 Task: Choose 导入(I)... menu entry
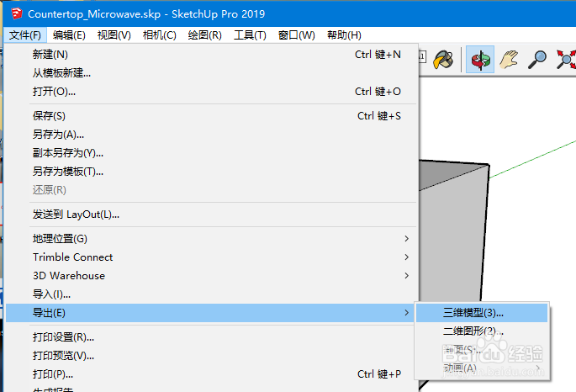click(x=211, y=294)
